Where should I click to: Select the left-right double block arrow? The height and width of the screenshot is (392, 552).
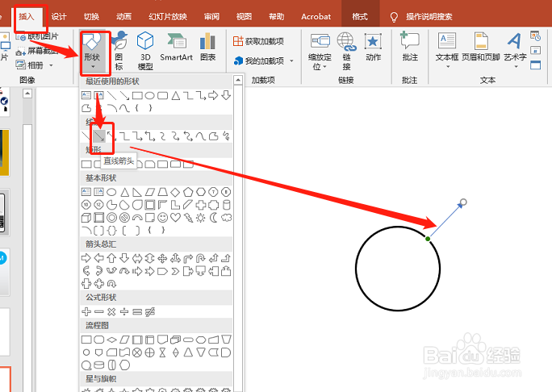137,258
